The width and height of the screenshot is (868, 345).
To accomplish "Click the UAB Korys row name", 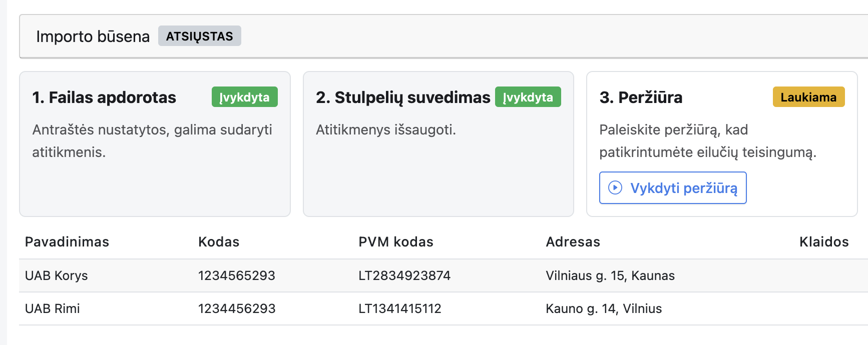I will coord(57,275).
